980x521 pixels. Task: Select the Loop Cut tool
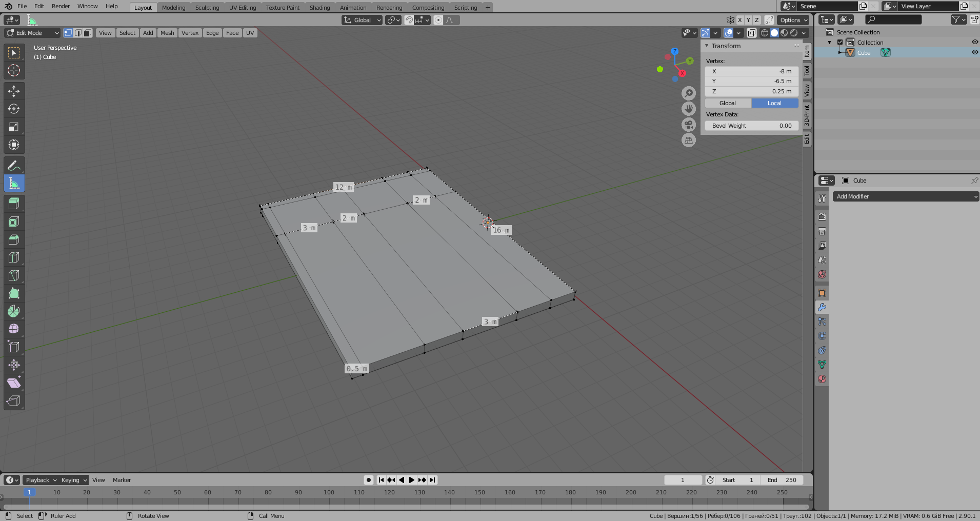pos(14,258)
